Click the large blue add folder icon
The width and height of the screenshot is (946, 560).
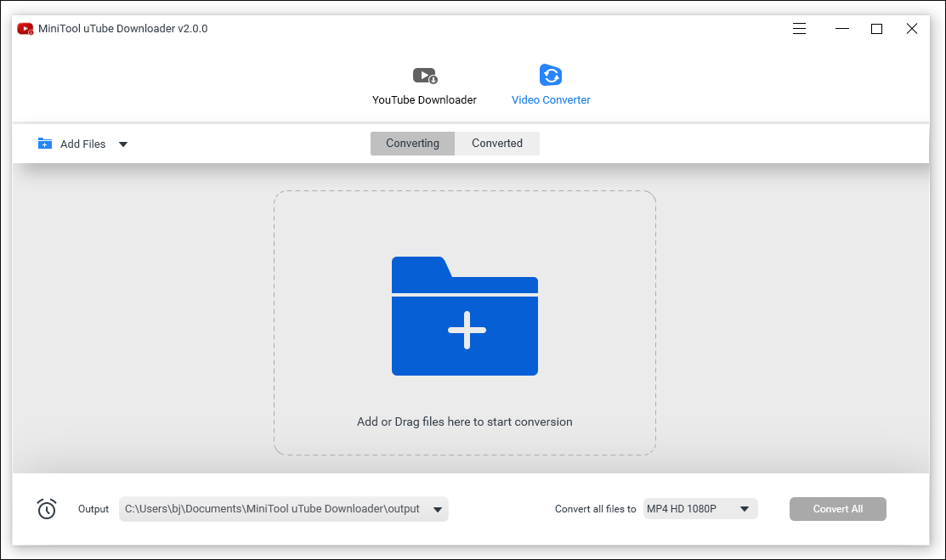pos(465,315)
